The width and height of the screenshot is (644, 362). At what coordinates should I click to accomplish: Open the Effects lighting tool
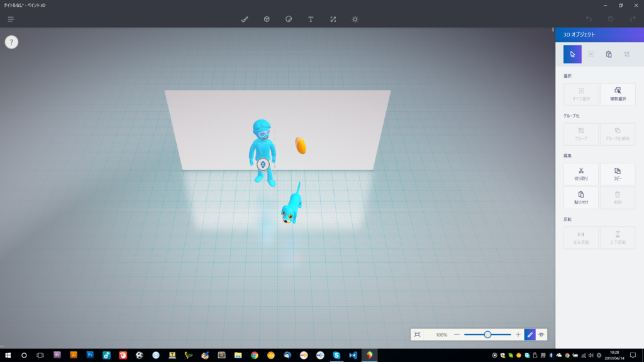pyautogui.click(x=355, y=19)
